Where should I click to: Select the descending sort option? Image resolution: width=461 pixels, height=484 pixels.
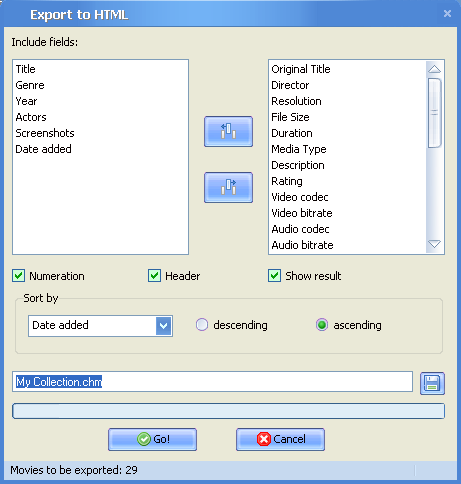point(202,325)
